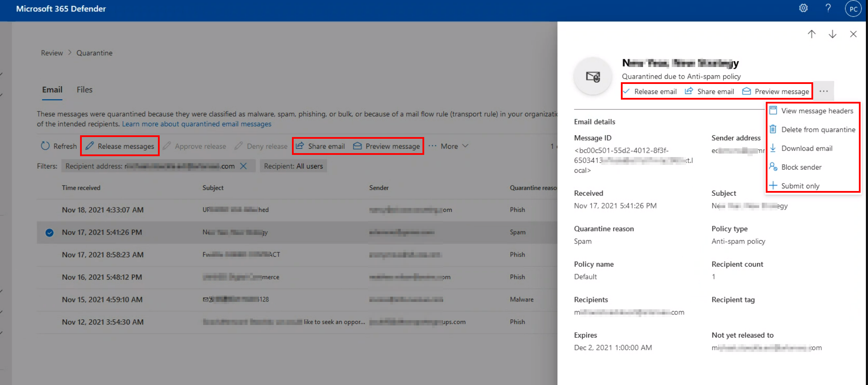Click Share email in the details flyout
The width and height of the screenshot is (868, 385).
tap(709, 91)
